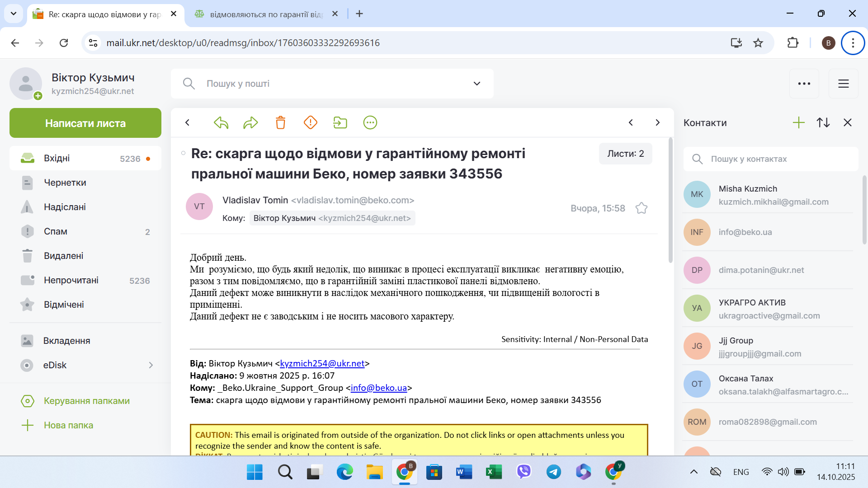Expand eDisk folder chevron
This screenshot has height=488, width=868.
(x=151, y=365)
